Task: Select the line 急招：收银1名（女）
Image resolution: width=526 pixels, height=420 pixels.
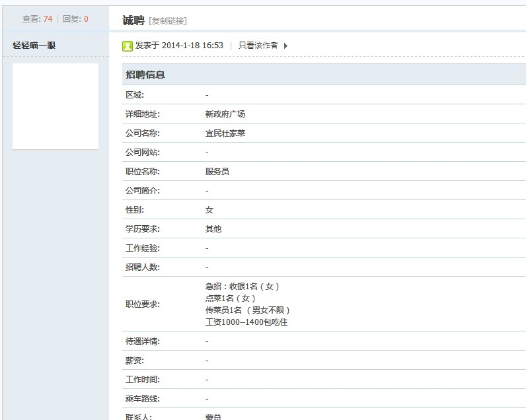Action: tap(243, 286)
